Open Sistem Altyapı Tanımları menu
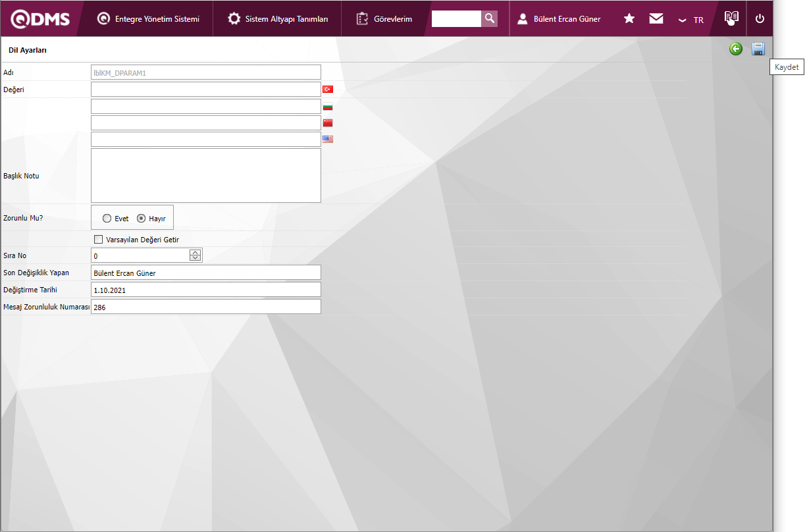807x532 pixels. point(278,18)
